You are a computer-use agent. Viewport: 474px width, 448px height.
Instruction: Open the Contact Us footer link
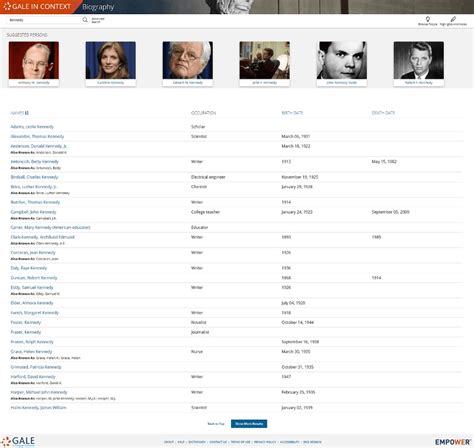[218, 442]
